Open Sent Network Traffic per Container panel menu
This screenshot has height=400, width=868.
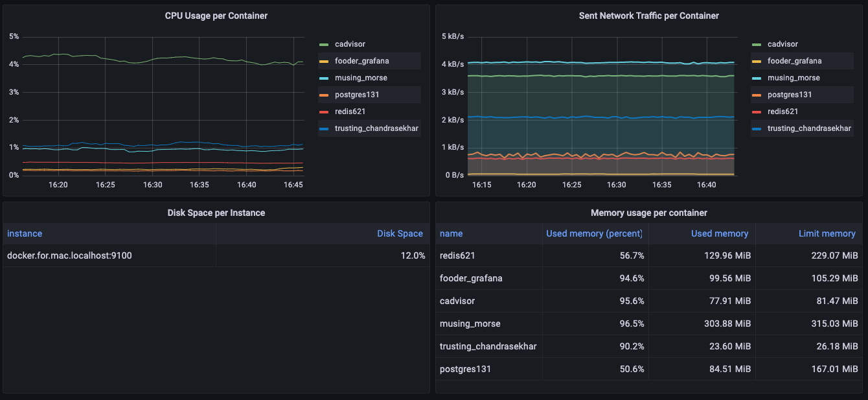point(648,16)
